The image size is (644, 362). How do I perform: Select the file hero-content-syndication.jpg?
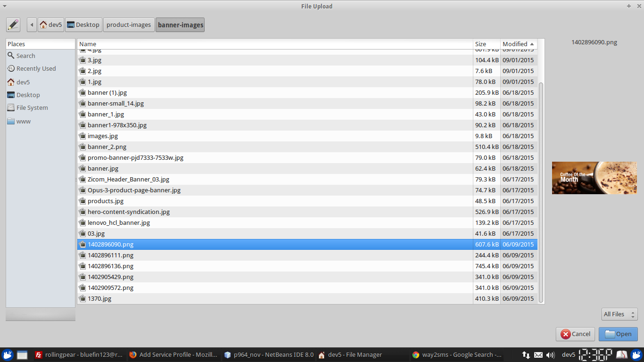tap(128, 212)
